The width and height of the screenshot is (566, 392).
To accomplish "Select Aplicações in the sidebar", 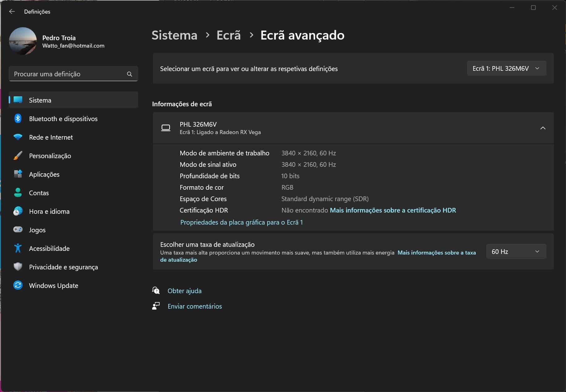I will click(44, 175).
